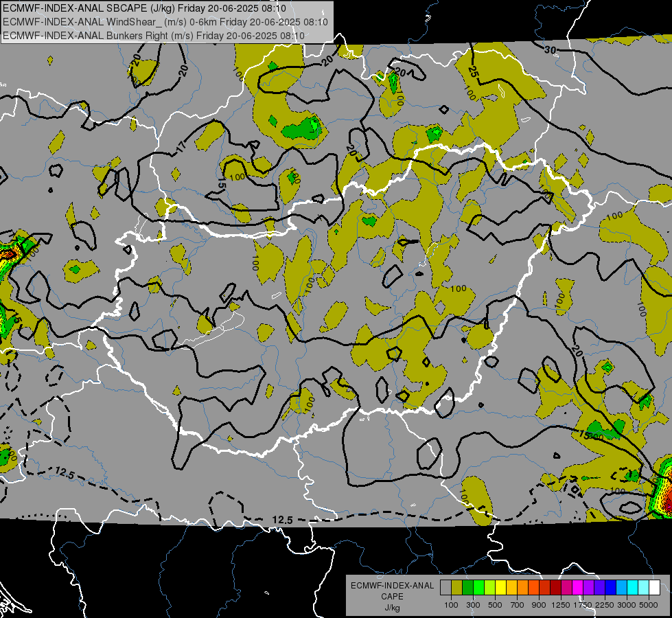
Task: Click the contour label 30 on map
Action: [x=551, y=50]
